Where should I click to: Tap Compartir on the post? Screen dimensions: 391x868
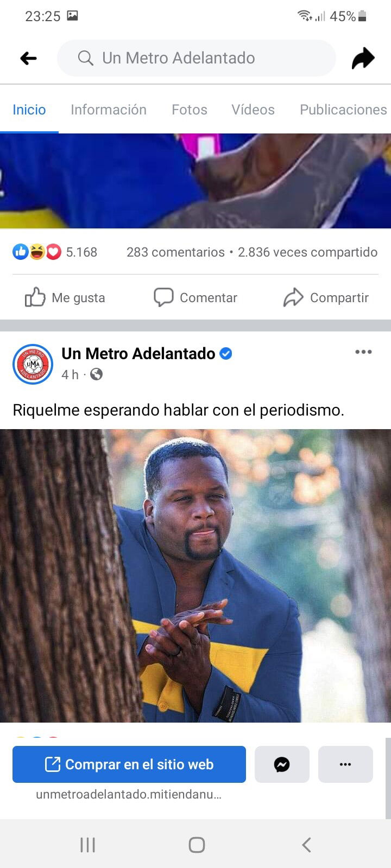point(326,297)
